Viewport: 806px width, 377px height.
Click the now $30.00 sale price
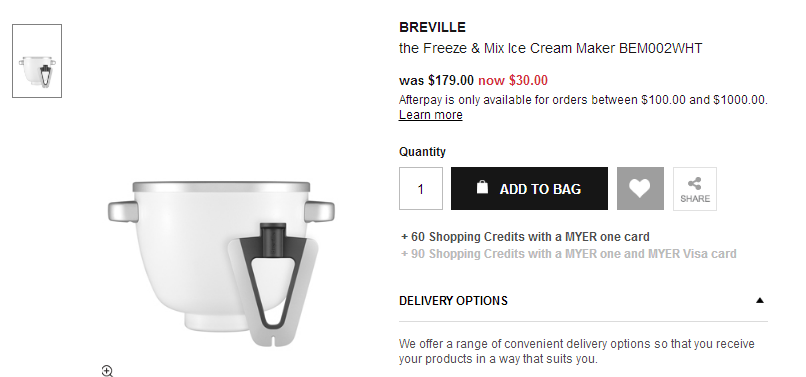click(513, 80)
